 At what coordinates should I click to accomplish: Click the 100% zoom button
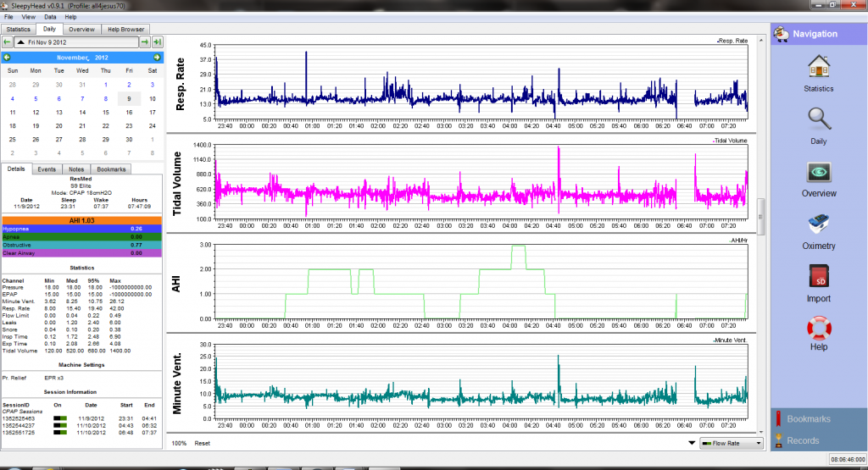click(179, 444)
